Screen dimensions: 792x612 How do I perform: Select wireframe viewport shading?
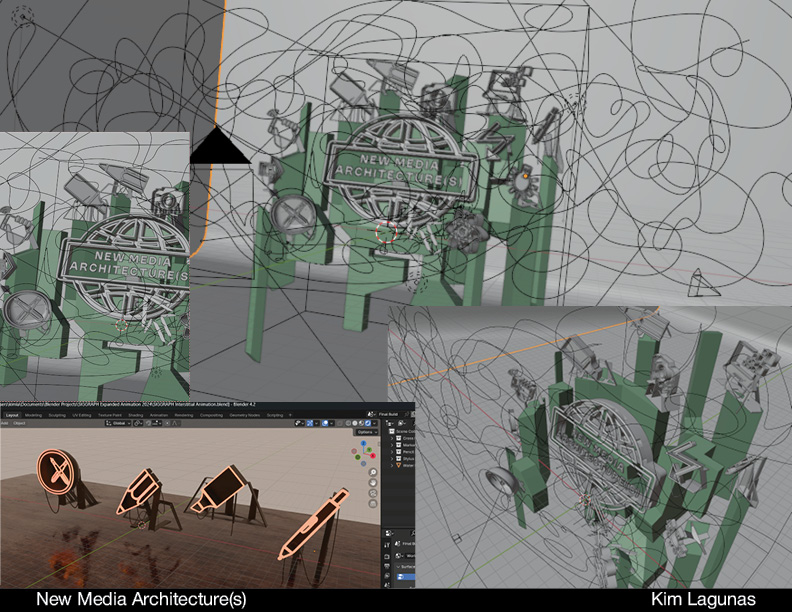pyautogui.click(x=348, y=423)
